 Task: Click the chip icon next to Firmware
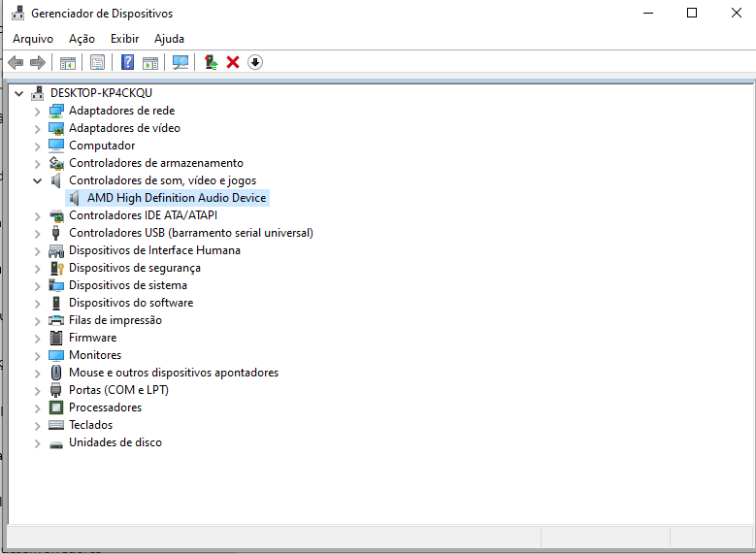click(x=56, y=338)
